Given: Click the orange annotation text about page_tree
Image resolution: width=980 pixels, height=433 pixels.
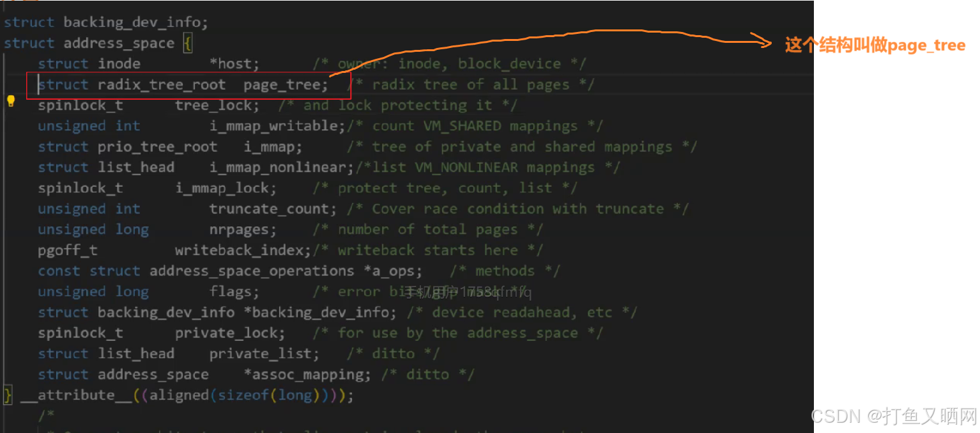Looking at the screenshot, I should (x=875, y=45).
